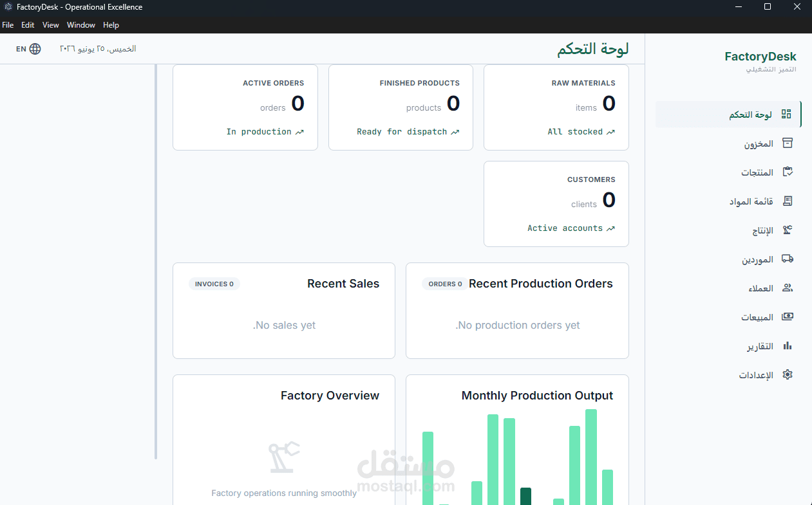
Task: Click the FactoryDesk logo text in sidebar
Action: (760, 57)
